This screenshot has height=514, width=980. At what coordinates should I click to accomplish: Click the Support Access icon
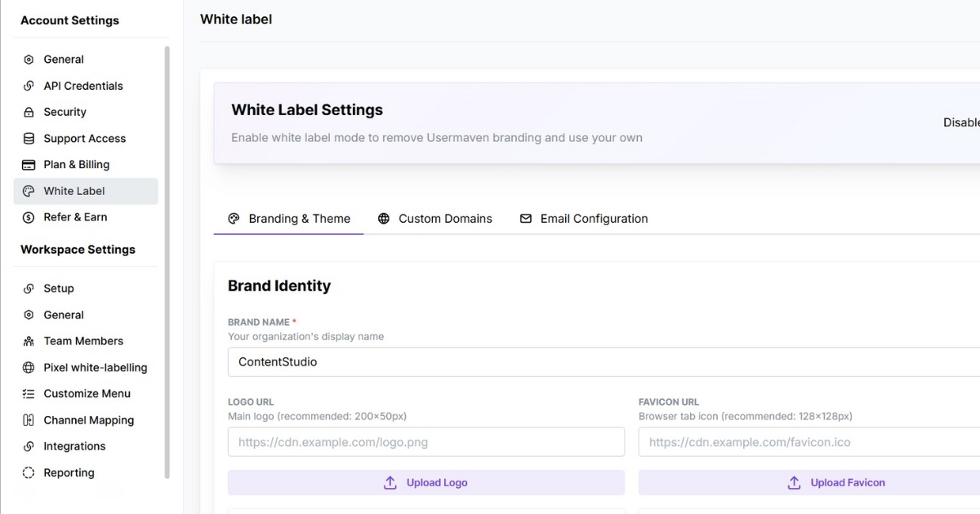pos(29,138)
